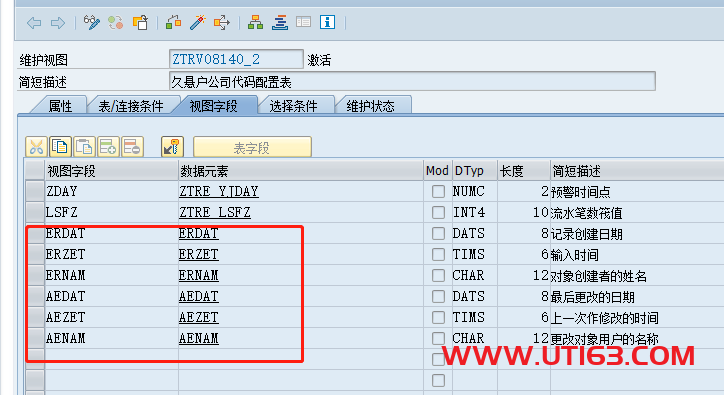724x395 pixels.
Task: Click the forward arrow icon in toolbar
Action: tap(58, 23)
